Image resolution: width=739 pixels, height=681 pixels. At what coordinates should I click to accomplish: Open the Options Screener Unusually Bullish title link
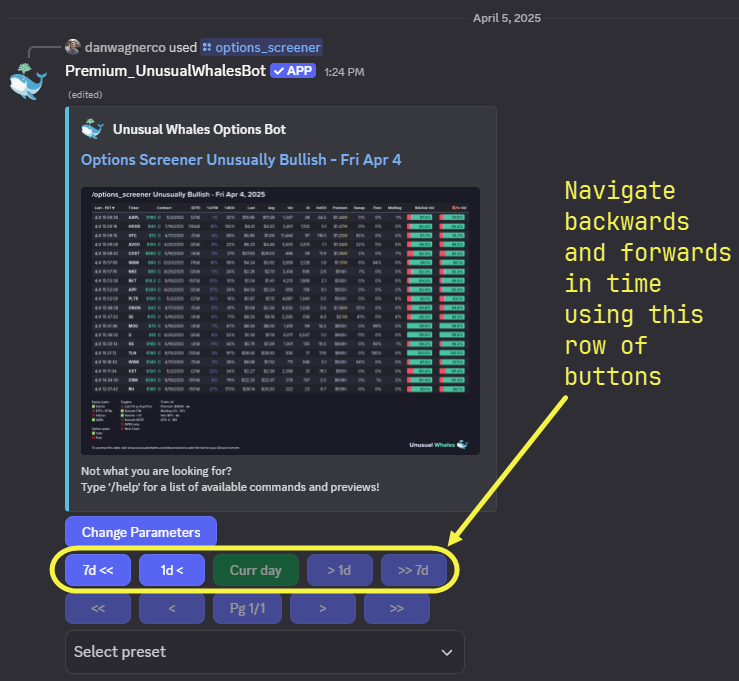241,160
